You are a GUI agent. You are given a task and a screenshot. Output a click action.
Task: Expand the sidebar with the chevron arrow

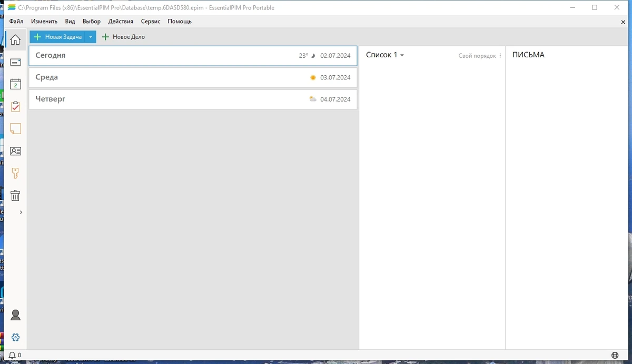click(21, 213)
